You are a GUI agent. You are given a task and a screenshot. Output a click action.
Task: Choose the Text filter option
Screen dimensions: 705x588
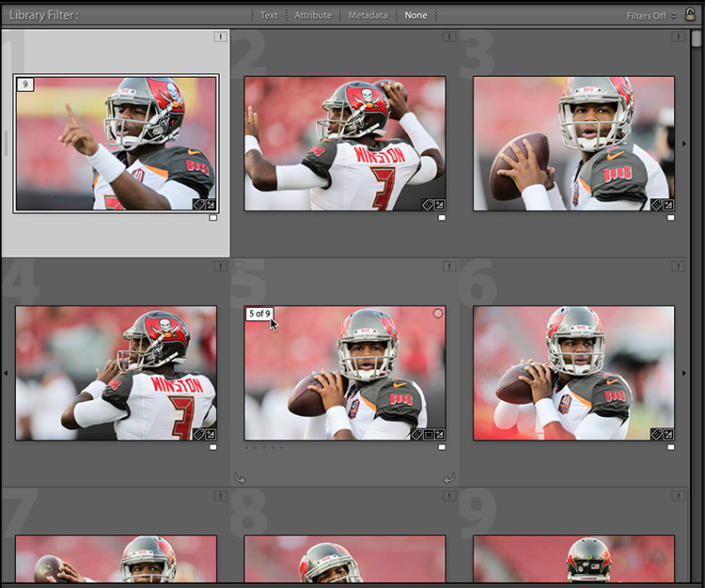click(269, 15)
